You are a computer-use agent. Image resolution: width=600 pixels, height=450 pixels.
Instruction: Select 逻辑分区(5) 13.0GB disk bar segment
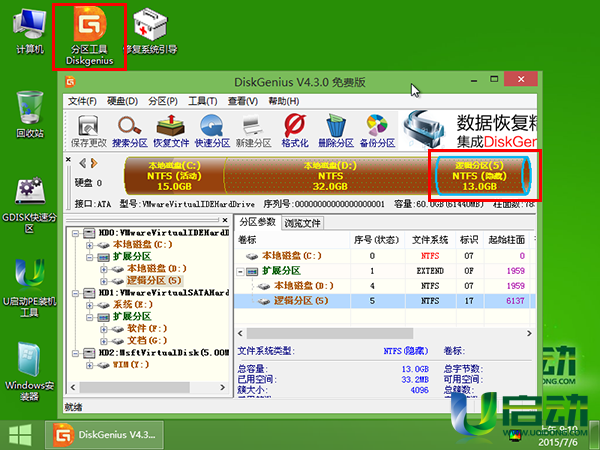coord(483,176)
